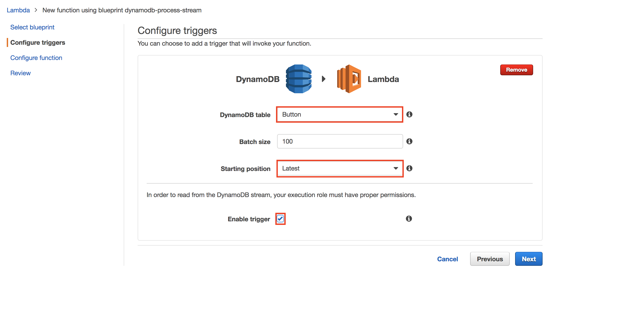Click the Batch size input field
The height and width of the screenshot is (326, 644).
click(x=340, y=141)
